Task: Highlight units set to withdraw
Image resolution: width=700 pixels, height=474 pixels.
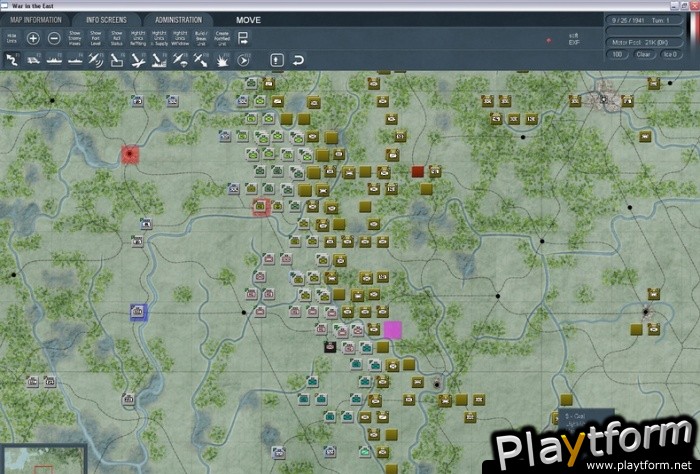Action: click(180, 38)
